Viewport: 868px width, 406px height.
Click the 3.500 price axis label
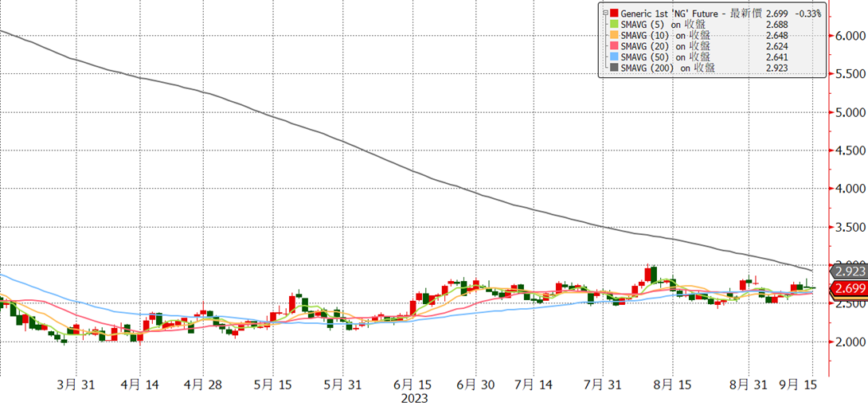coord(850,228)
